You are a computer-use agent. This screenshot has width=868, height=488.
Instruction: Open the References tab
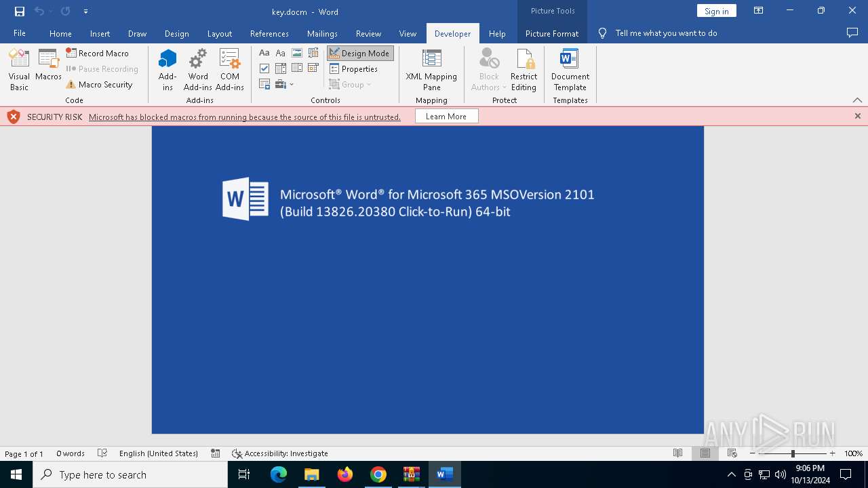click(269, 33)
